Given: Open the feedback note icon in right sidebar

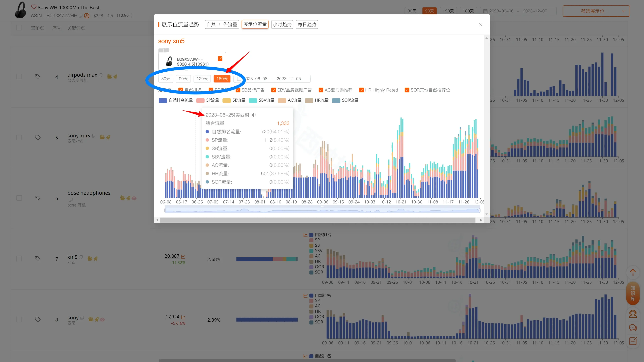Looking at the screenshot, I should (633, 341).
